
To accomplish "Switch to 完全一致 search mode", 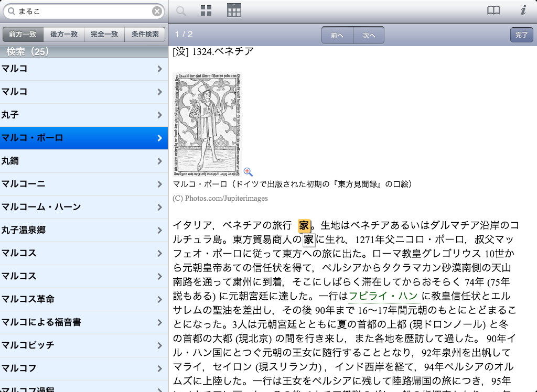I will pyautogui.click(x=104, y=35).
